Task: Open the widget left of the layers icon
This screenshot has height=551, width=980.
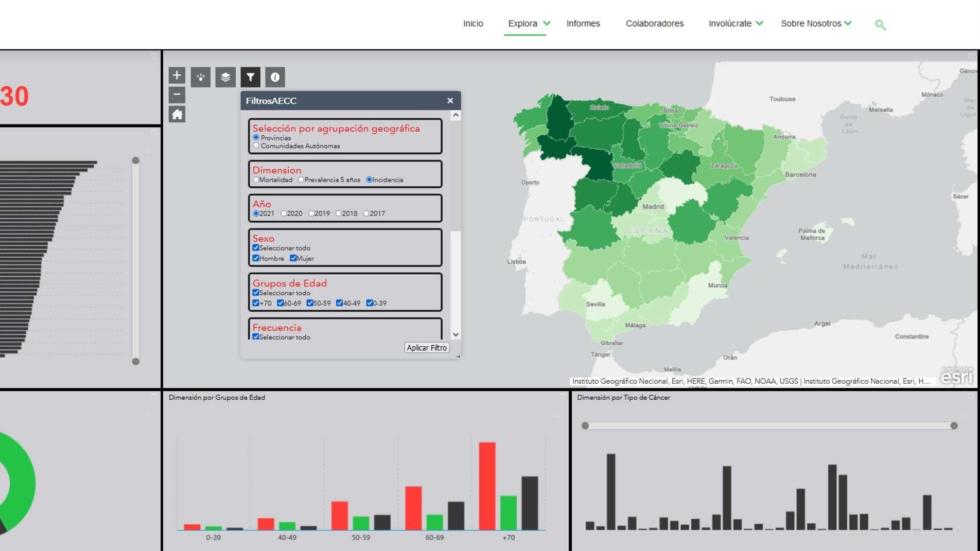Action: point(201,77)
